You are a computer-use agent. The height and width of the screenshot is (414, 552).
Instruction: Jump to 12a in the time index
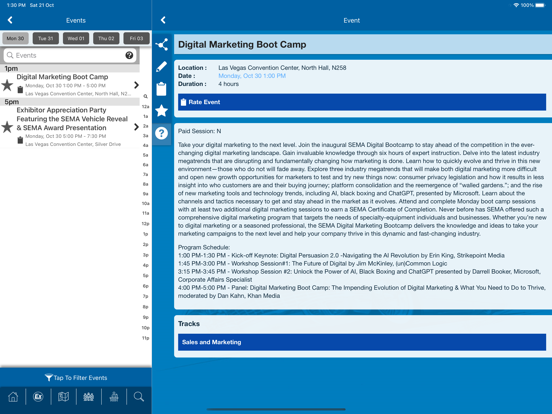[x=145, y=106]
